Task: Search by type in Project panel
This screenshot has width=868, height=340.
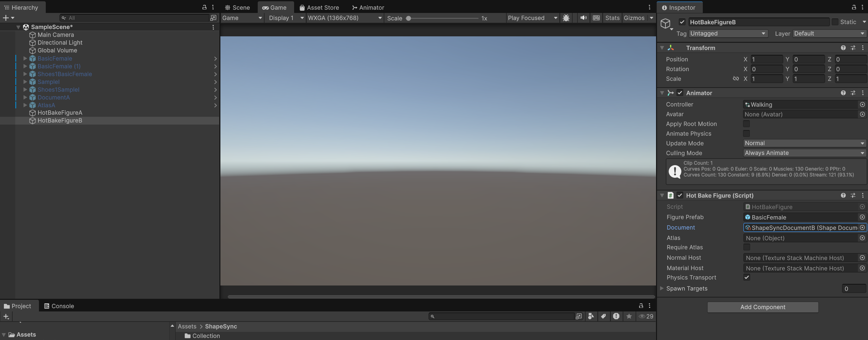Action: pos(591,316)
